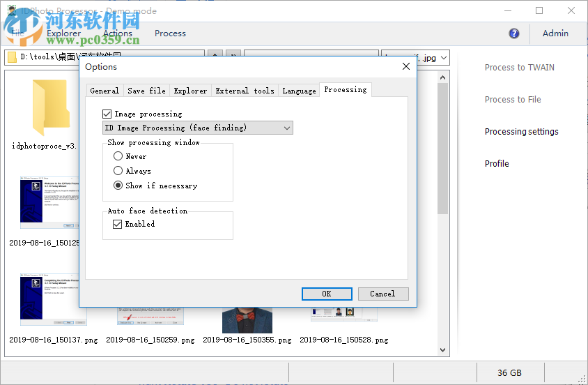Image resolution: width=588 pixels, height=385 pixels.
Task: Maximize the IDPhoto Processor window
Action: click(x=539, y=10)
